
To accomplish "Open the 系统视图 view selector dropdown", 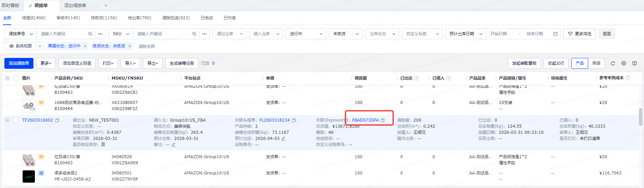I will pyautogui.click(x=40, y=46).
